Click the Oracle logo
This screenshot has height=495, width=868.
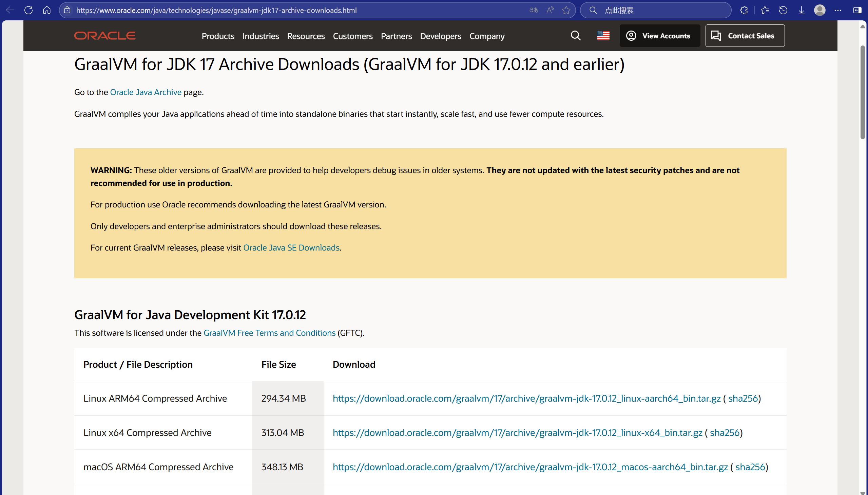point(104,36)
